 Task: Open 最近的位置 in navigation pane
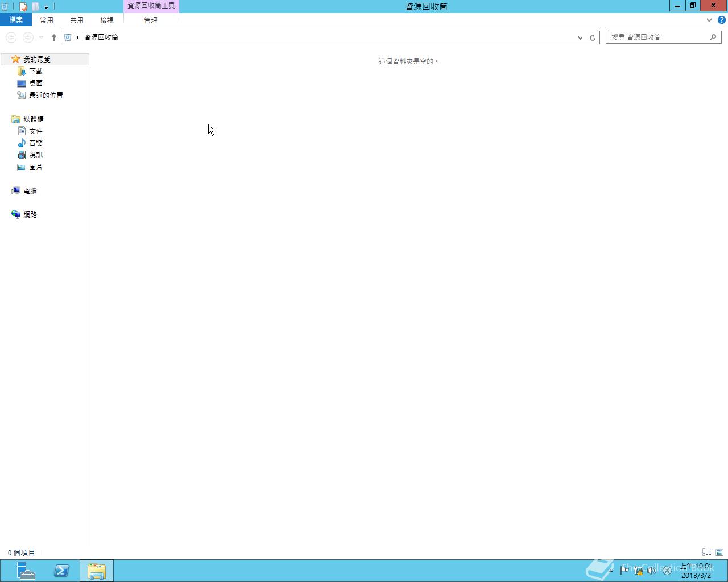click(x=46, y=95)
